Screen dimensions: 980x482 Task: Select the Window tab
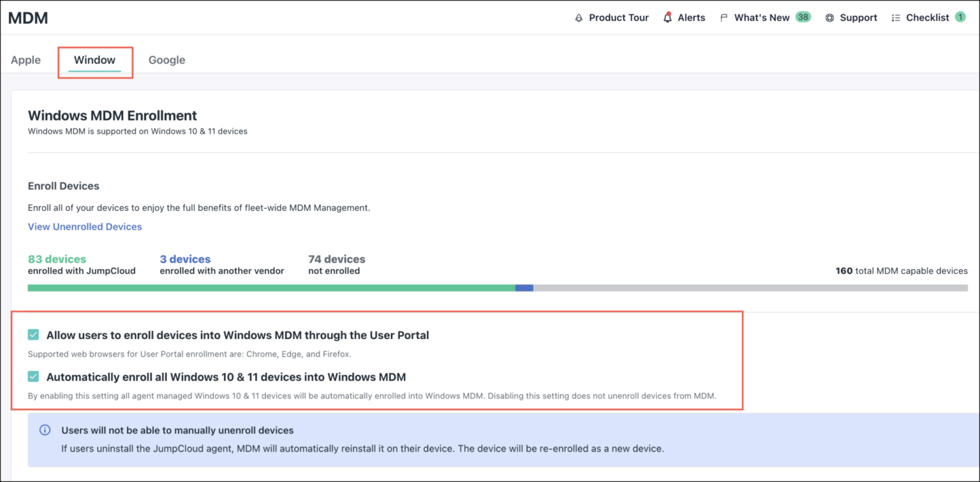click(94, 59)
